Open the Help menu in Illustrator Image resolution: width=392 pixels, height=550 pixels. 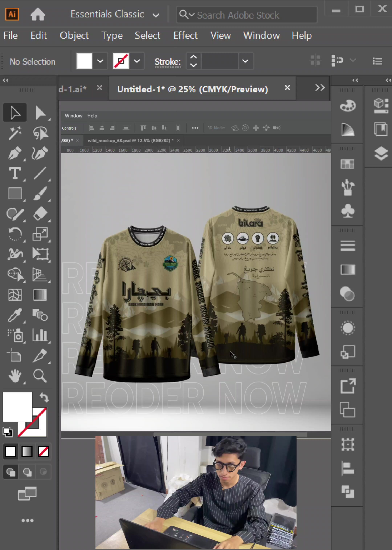click(301, 35)
